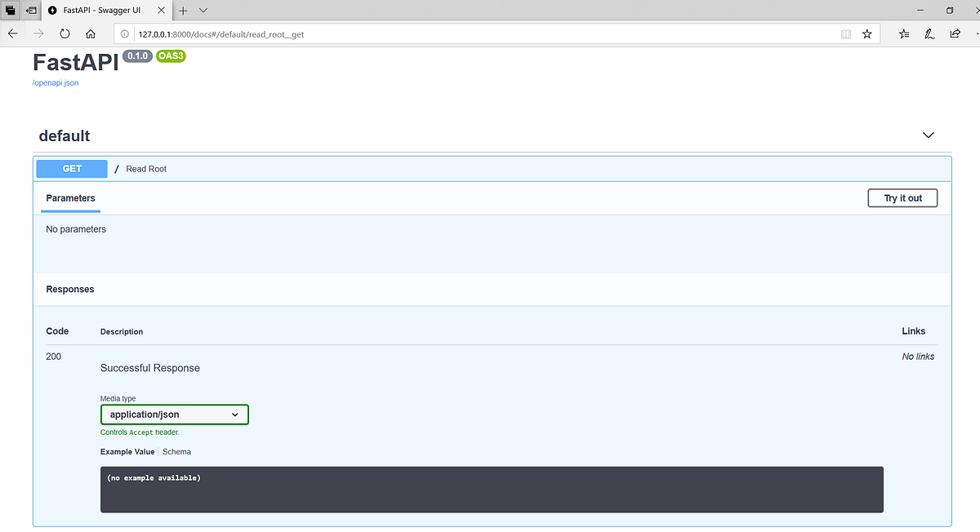Viewport: 980px width, 532px height.
Task: Add this page to favorites via the star
Action: coord(866,33)
